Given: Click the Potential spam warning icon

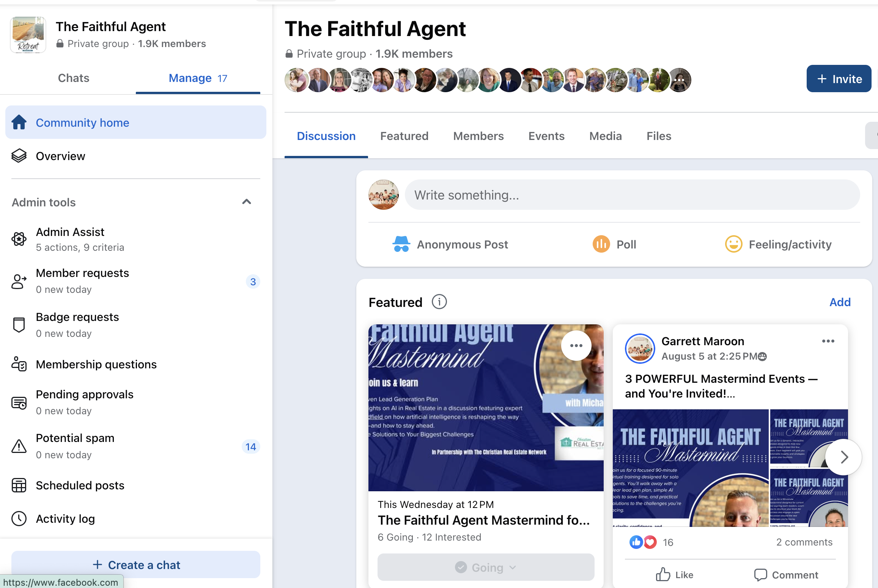Looking at the screenshot, I should (19, 446).
